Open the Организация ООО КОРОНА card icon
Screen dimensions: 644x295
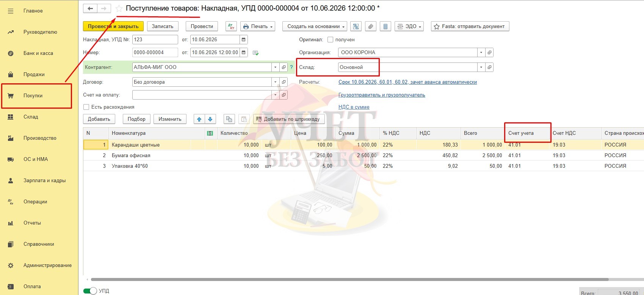point(489,52)
